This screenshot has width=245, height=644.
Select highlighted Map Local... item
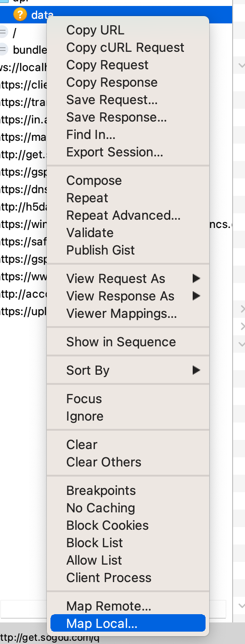pyautogui.click(x=128, y=624)
